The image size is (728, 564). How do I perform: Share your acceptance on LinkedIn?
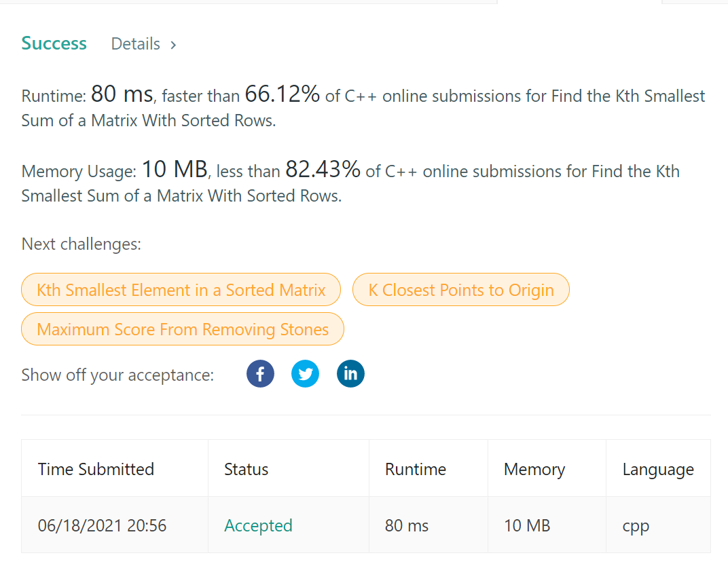pos(350,373)
